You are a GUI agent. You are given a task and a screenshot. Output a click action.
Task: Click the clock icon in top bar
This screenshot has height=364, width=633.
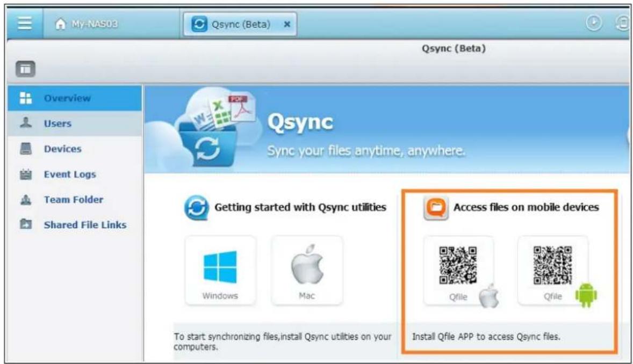tap(593, 23)
